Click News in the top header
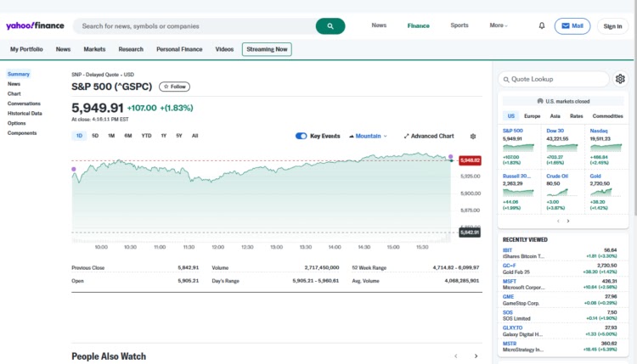Viewport: 637px width, 364px height. pyautogui.click(x=379, y=25)
